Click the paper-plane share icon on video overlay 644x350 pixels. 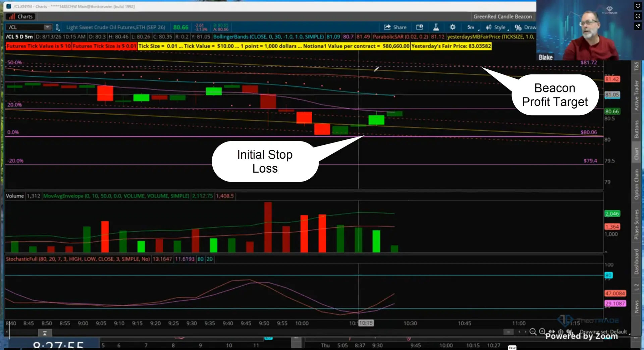(638, 26)
